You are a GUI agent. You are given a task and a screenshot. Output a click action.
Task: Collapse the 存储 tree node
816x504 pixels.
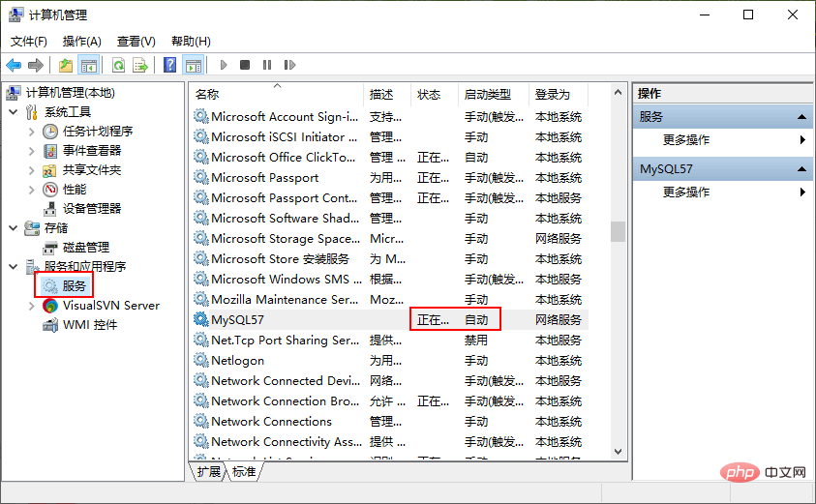point(14,227)
